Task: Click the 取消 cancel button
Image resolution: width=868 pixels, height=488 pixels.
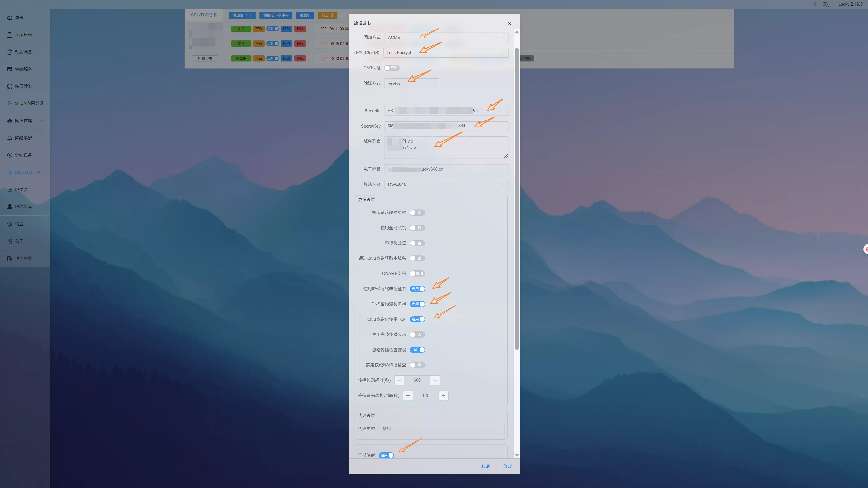Action: tap(485, 467)
